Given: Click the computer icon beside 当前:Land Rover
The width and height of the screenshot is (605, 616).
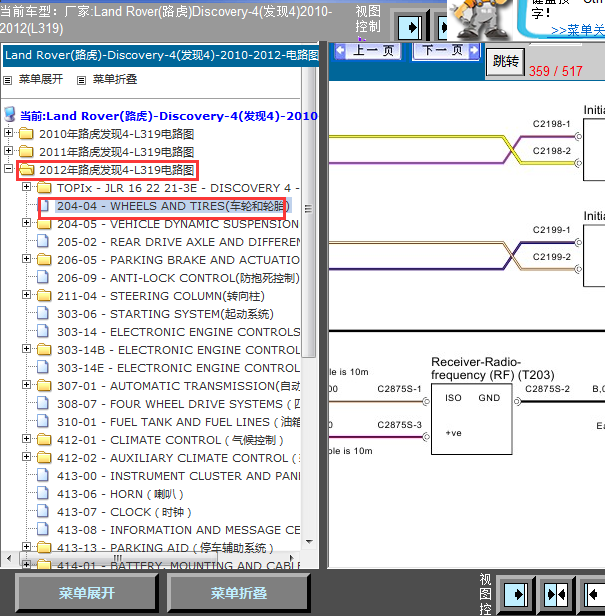Looking at the screenshot, I should [10, 114].
